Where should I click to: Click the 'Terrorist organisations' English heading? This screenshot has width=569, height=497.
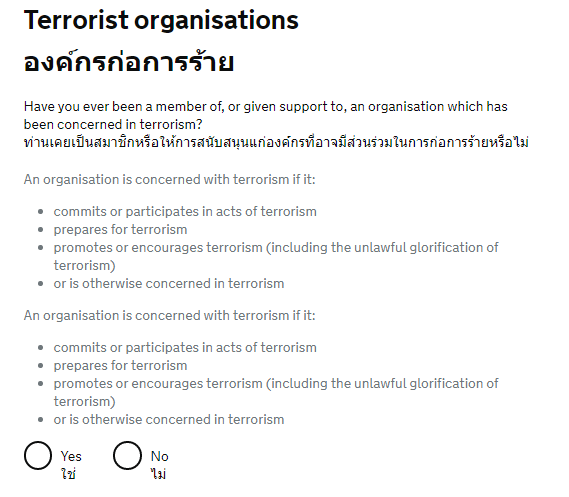click(x=161, y=20)
